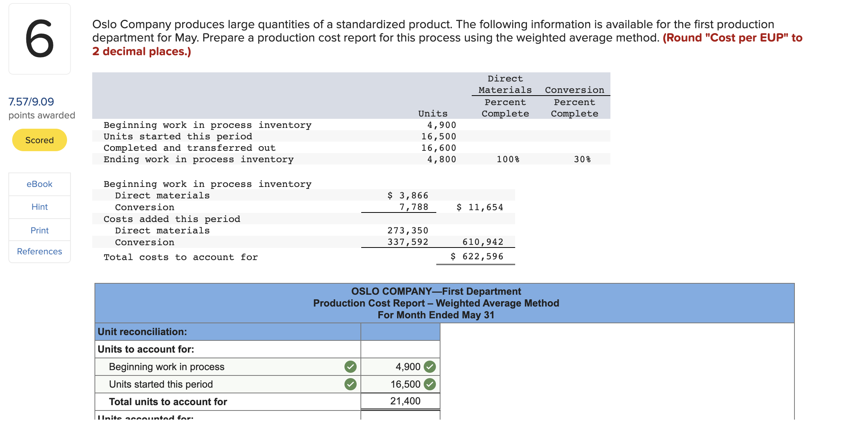
Task: Open the Hint for this question
Action: [x=39, y=207]
